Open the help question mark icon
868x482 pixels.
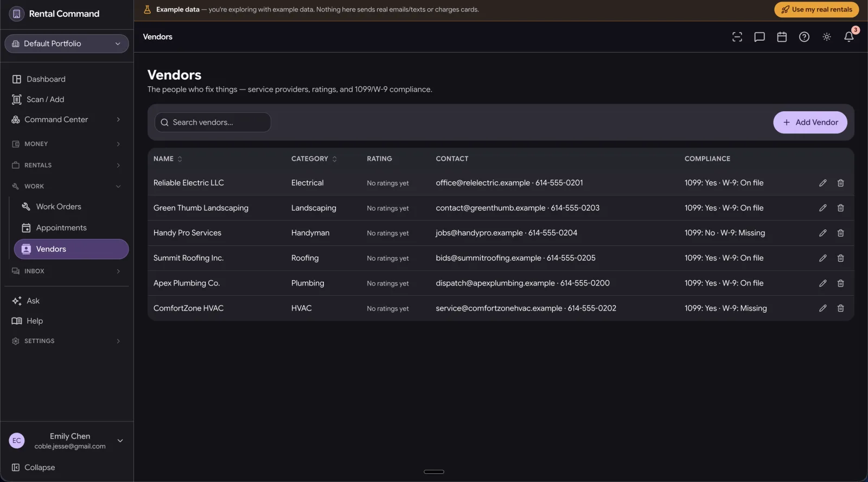[x=805, y=37]
